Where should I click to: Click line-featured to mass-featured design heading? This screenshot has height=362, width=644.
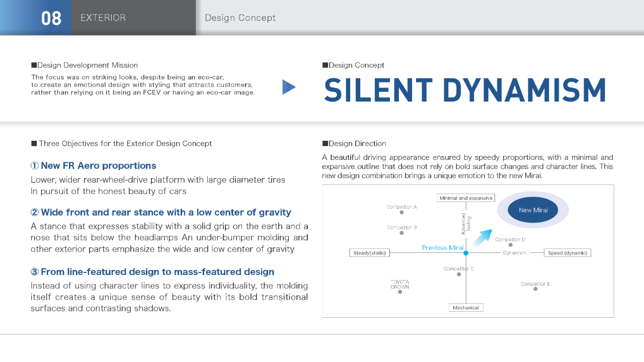click(152, 272)
